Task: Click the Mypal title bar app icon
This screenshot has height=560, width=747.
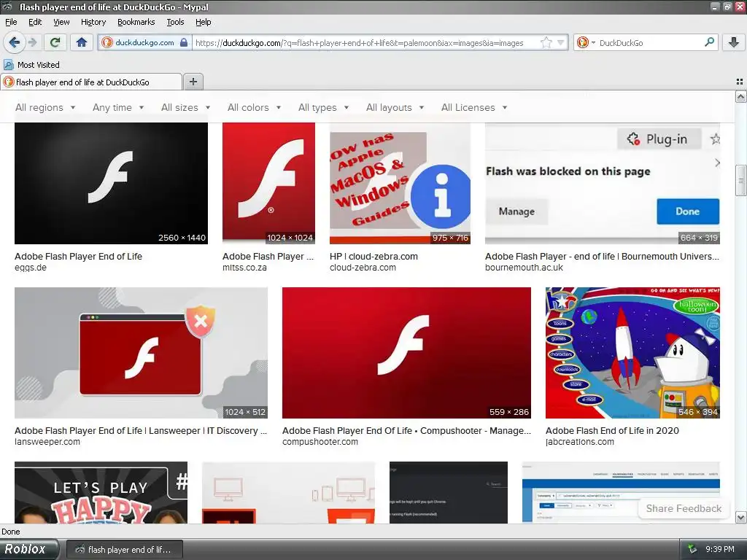Action: pos(7,7)
